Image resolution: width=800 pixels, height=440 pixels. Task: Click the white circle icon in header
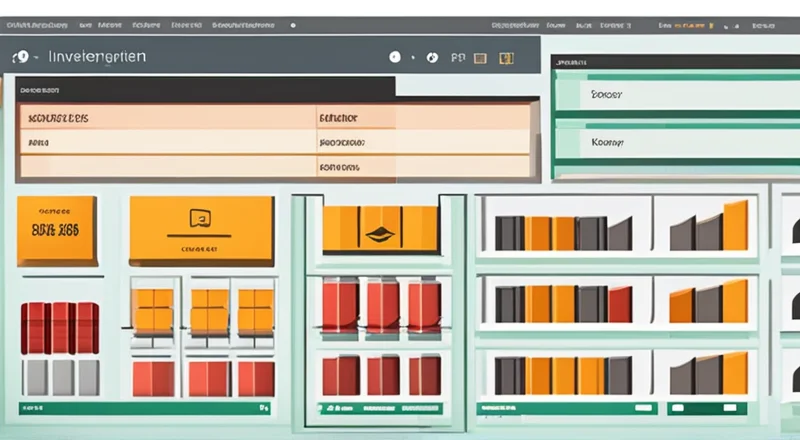(395, 58)
